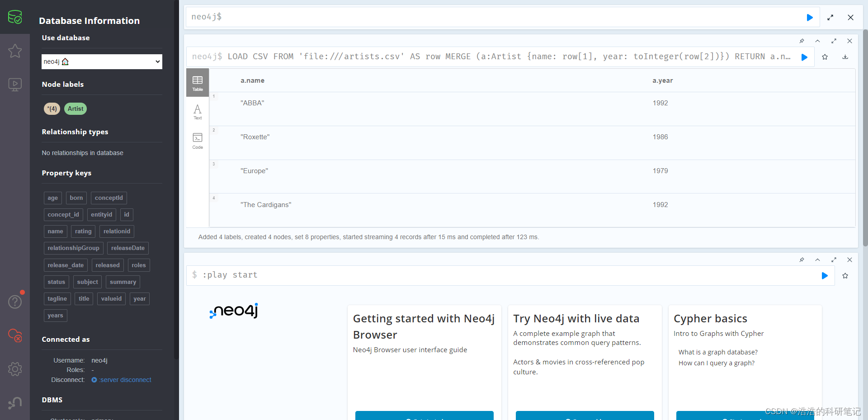Click the age property key
This screenshot has height=420, width=868.
pyautogui.click(x=53, y=198)
